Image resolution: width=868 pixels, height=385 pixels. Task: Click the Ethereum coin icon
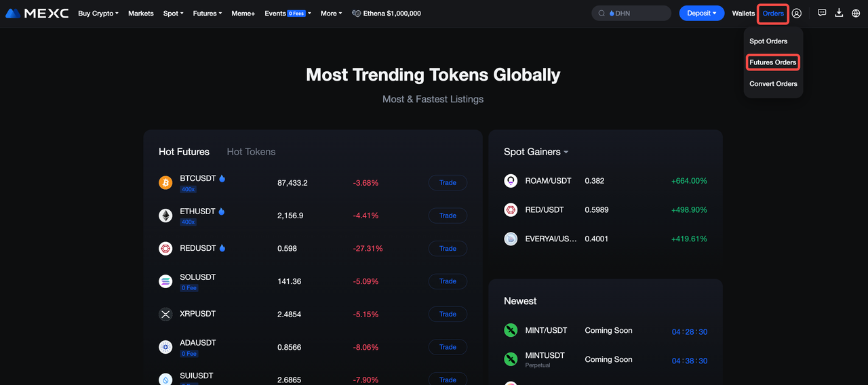[165, 216]
